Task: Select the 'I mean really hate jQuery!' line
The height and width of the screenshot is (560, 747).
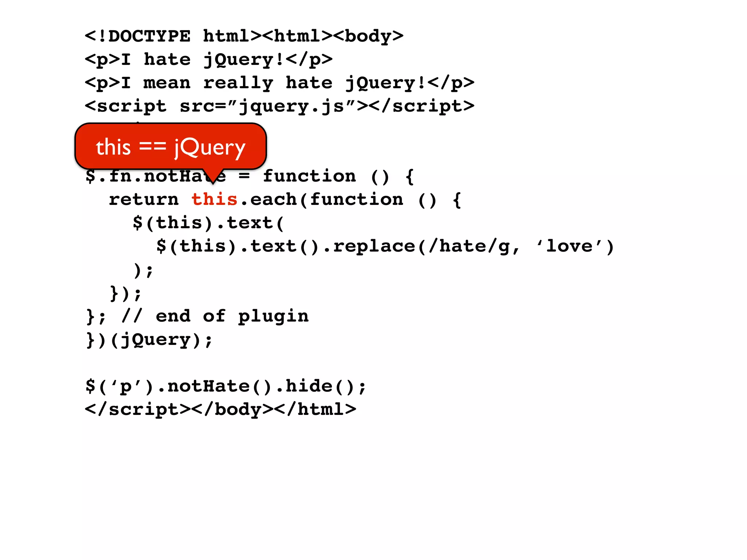Action: [x=279, y=83]
